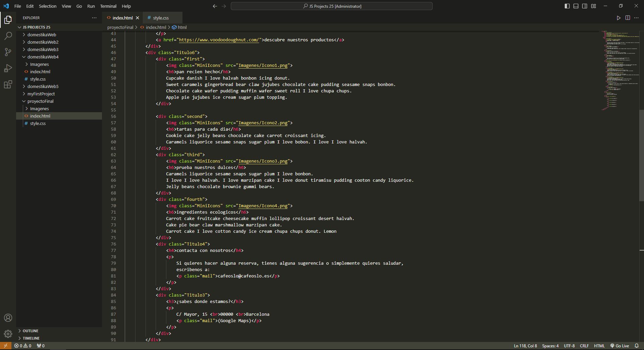Go back with the navigation arrow
644x350 pixels.
point(215,6)
